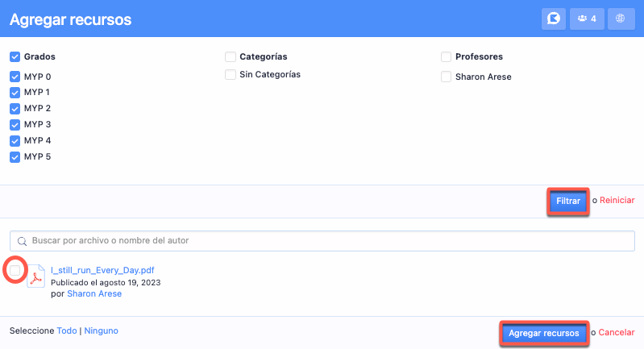The height and width of the screenshot is (349, 644).
Task: Click the Agregar recursos button
Action: 543,333
